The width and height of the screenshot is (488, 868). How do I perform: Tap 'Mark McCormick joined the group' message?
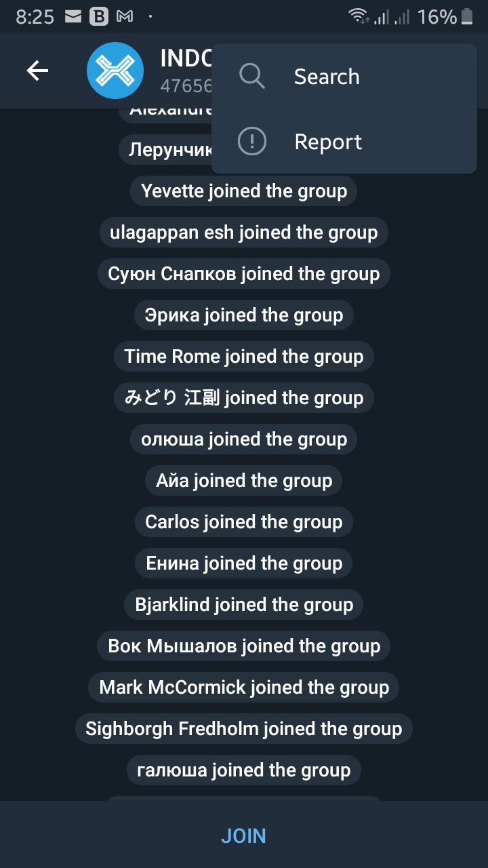[244, 688]
